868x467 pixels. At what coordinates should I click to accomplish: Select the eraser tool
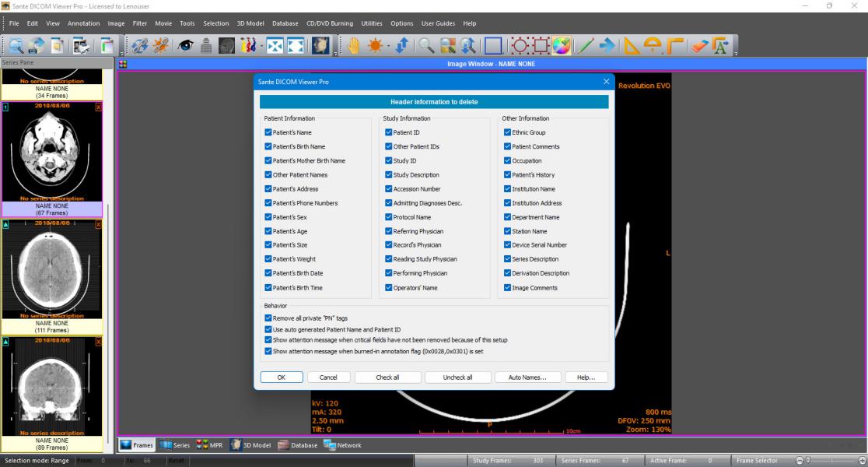(x=700, y=45)
